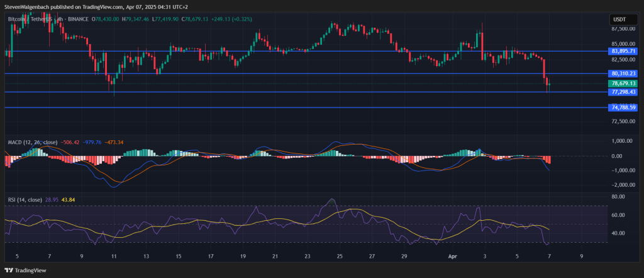Click the Bitcoin / TetherUS symbol title

click(29, 19)
